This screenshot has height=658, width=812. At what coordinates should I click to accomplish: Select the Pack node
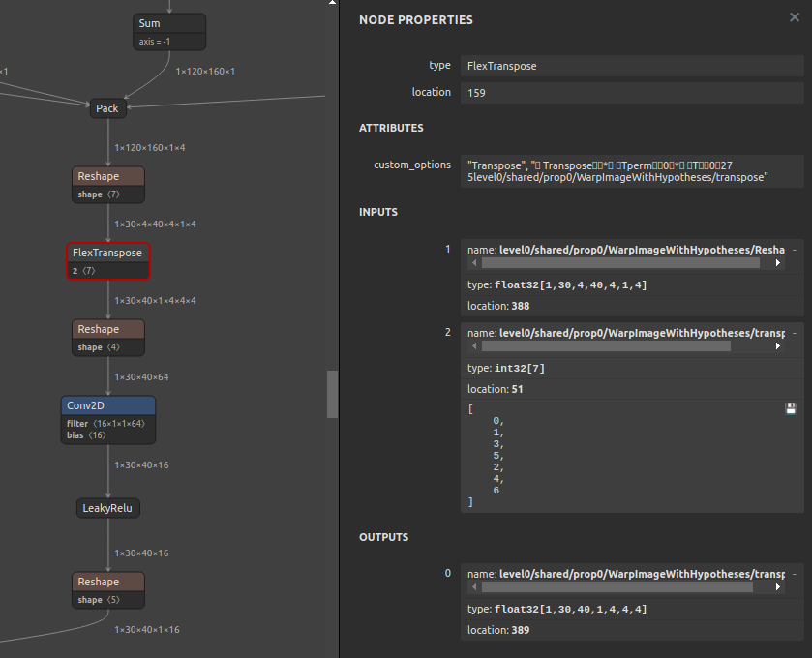[106, 108]
